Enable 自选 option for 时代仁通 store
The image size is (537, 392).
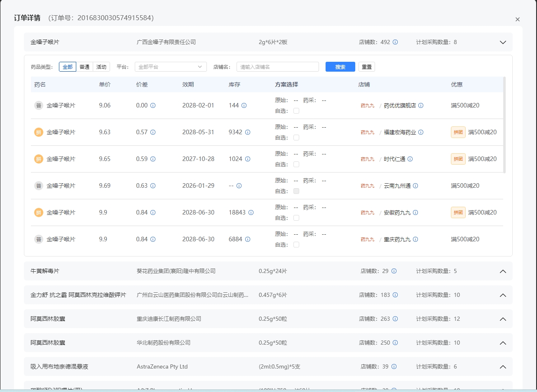pyautogui.click(x=296, y=164)
